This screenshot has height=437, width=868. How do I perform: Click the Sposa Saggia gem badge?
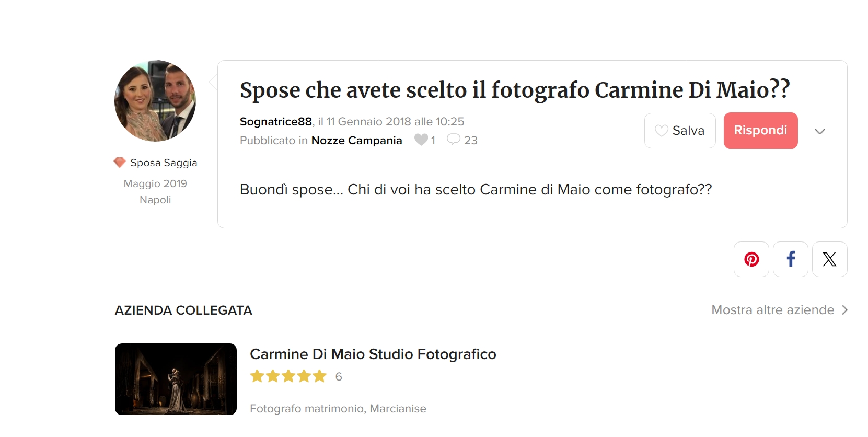coord(120,163)
